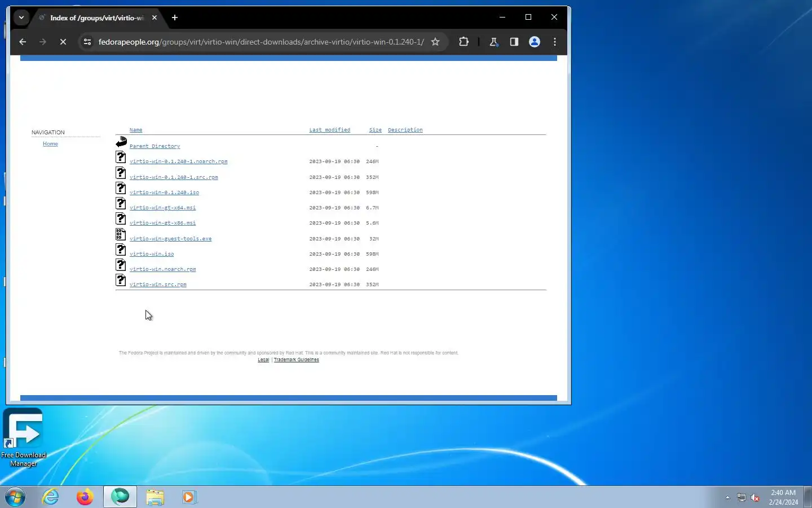Download virtio-win-gt-x86.msi
Screen dimensions: 812x508
coord(162,223)
